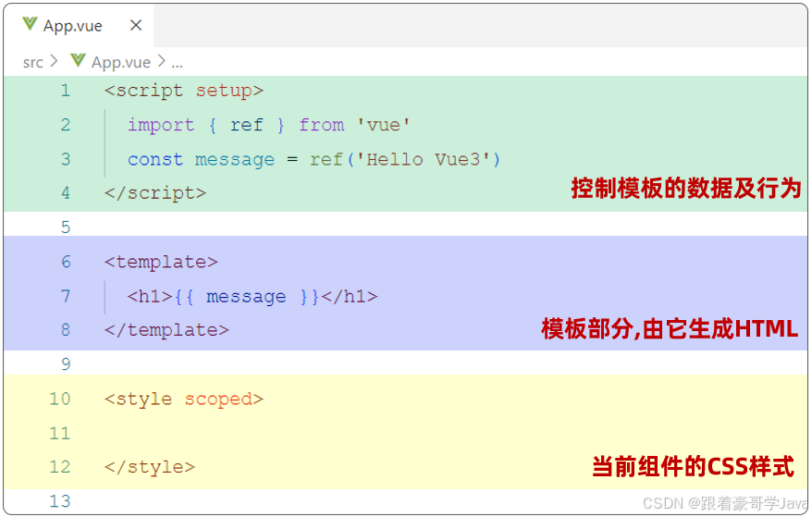Close the App.vue tab
The height and width of the screenshot is (517, 812).
136,25
